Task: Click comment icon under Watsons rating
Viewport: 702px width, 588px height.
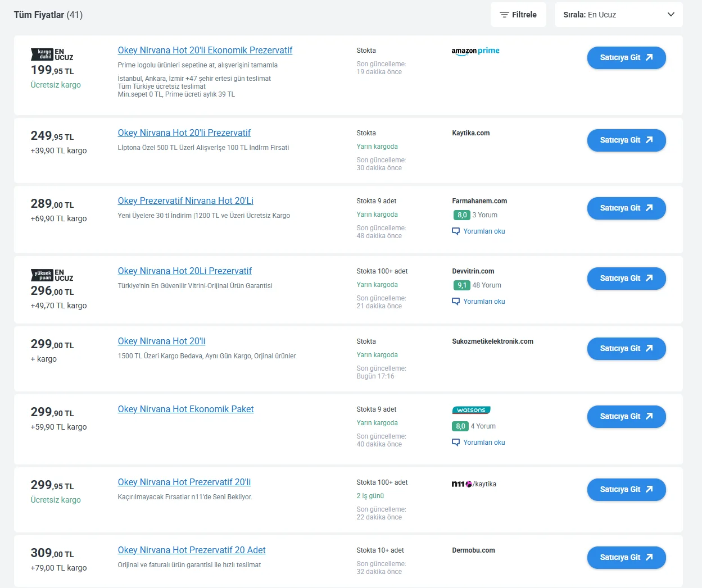Action: (456, 443)
